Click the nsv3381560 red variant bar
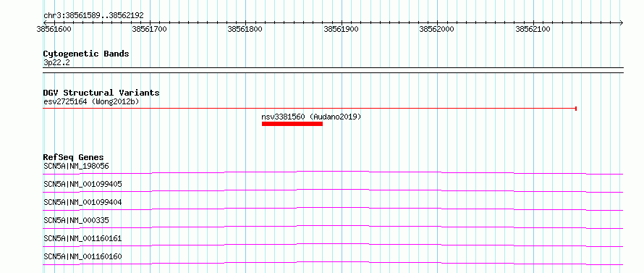The image size is (644, 273). coord(292,124)
